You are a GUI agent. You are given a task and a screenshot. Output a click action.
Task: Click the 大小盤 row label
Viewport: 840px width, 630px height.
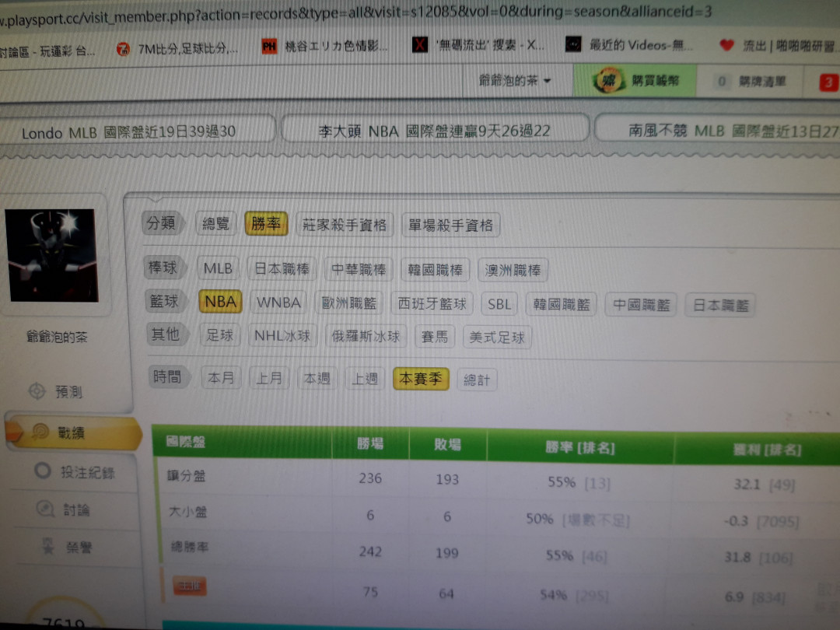coord(187,512)
